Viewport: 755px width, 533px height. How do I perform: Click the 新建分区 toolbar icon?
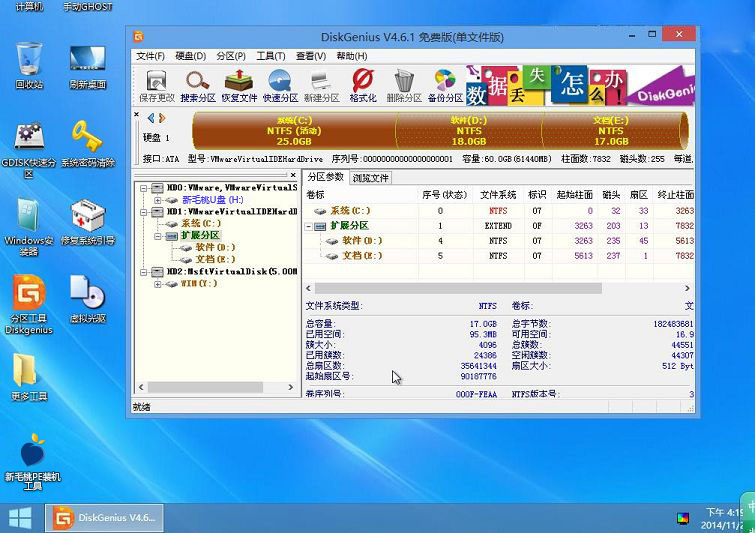click(322, 86)
